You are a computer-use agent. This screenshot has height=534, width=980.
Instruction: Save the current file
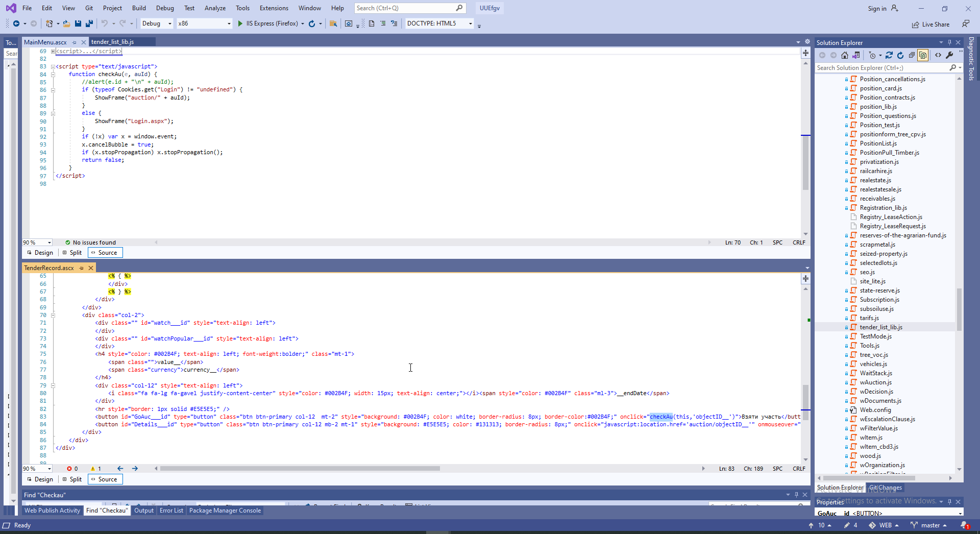point(78,23)
